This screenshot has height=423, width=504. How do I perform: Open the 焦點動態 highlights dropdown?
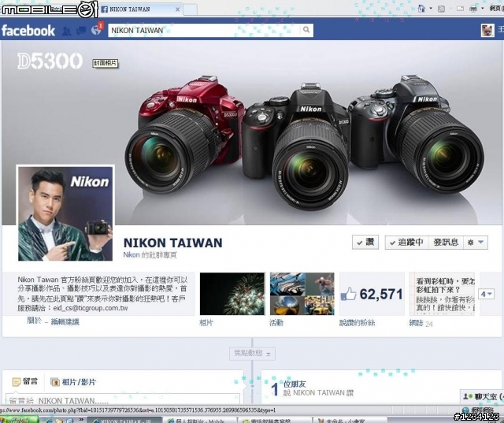click(252, 354)
